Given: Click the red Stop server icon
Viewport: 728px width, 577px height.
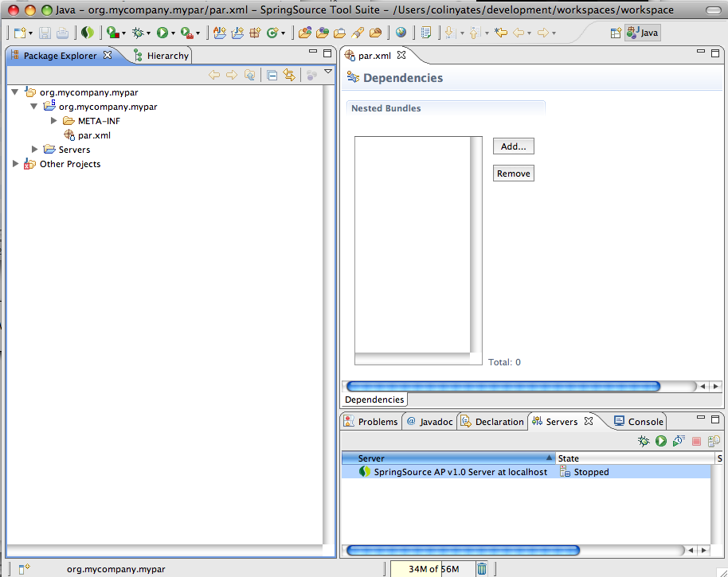Looking at the screenshot, I should point(696,441).
